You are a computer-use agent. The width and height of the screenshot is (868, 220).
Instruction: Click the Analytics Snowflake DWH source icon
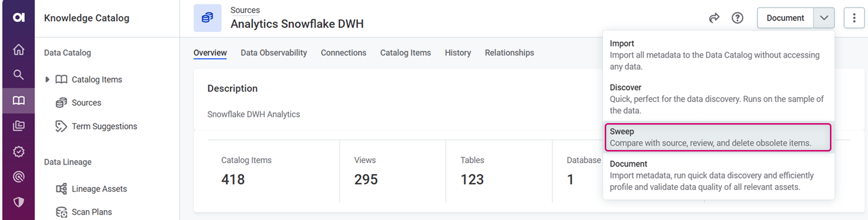coord(207,18)
